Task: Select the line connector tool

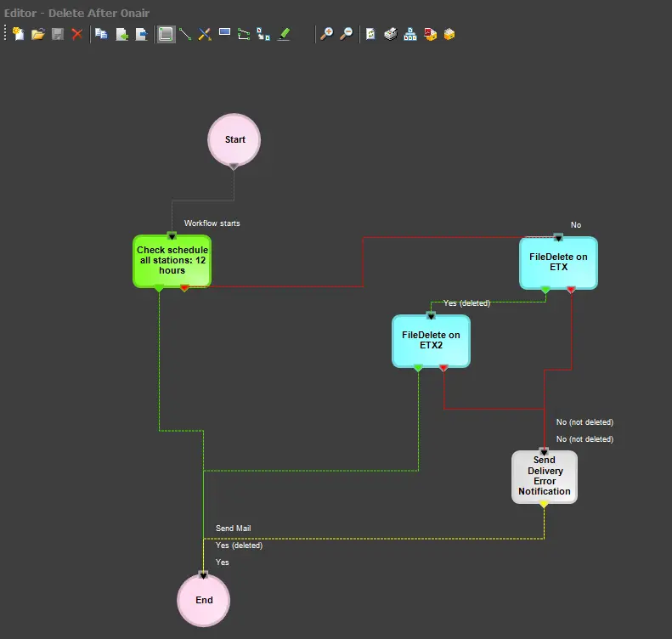Action: coord(185,34)
